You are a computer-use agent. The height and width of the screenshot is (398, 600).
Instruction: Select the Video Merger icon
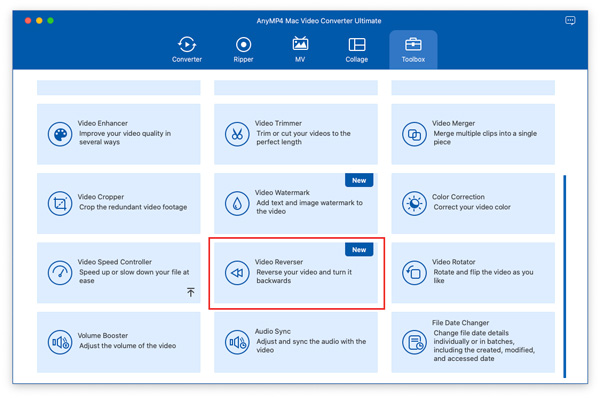[x=414, y=134]
